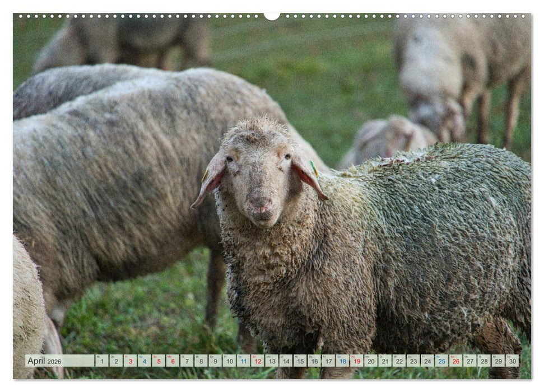The image size is (544, 392).
Task: Select the red Sunday date 19
Action: pos(356,362)
